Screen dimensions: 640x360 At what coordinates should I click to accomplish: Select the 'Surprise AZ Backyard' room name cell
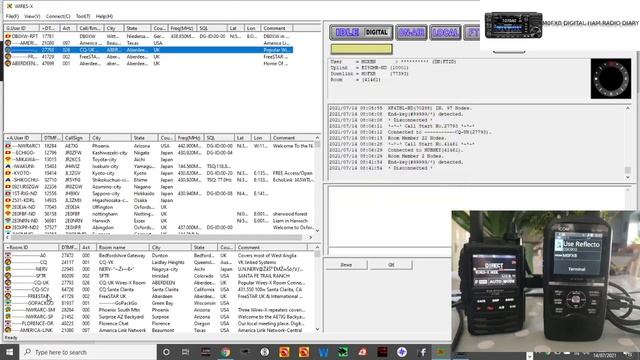coord(121,317)
